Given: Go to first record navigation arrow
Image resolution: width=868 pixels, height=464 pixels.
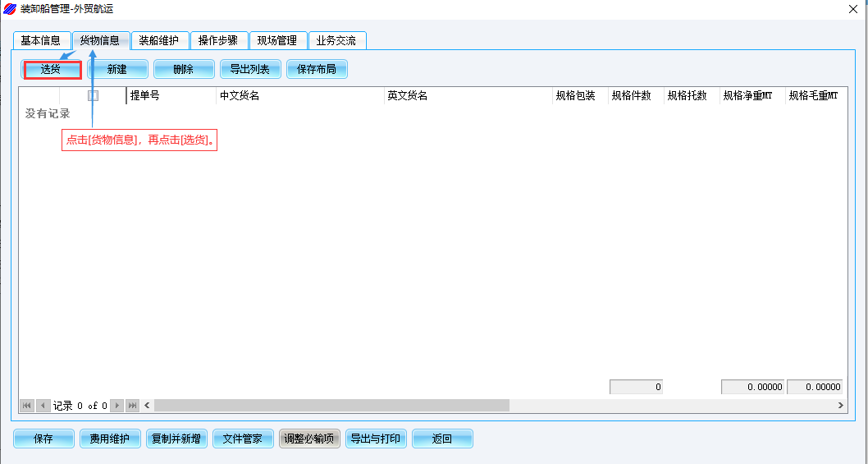Looking at the screenshot, I should 26,406.
